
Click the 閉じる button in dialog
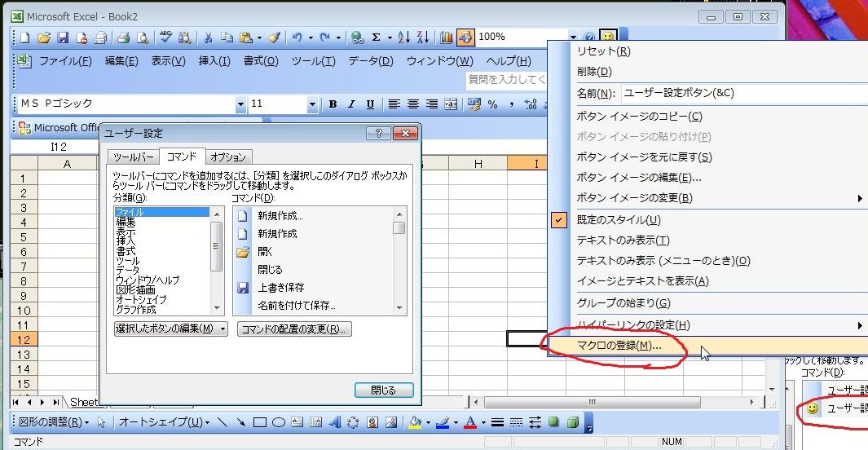384,390
